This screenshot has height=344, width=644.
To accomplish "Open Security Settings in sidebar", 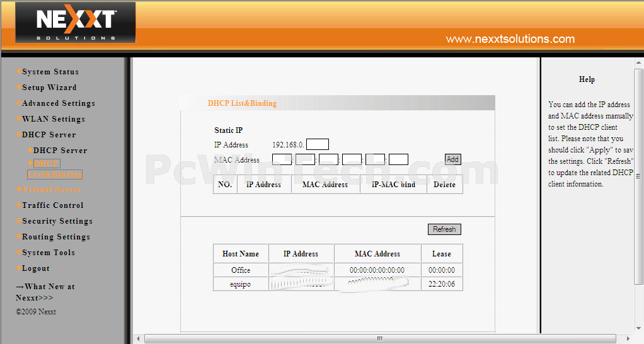I will (57, 221).
